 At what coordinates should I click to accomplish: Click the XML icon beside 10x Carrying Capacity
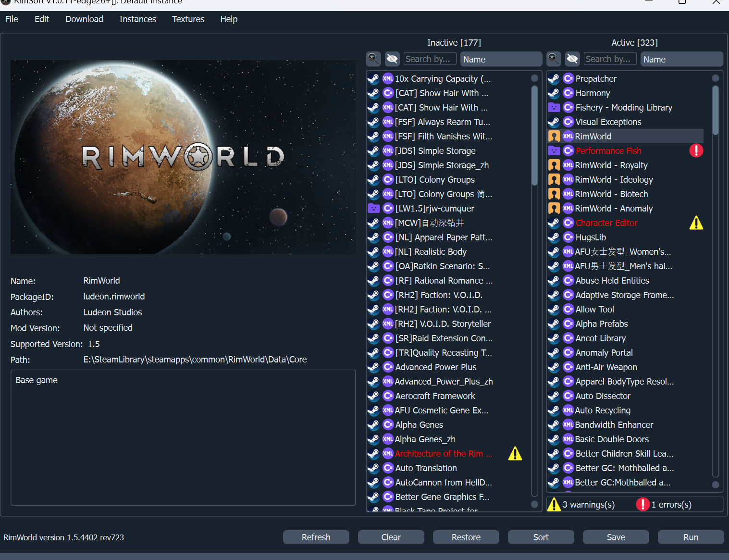tap(388, 78)
